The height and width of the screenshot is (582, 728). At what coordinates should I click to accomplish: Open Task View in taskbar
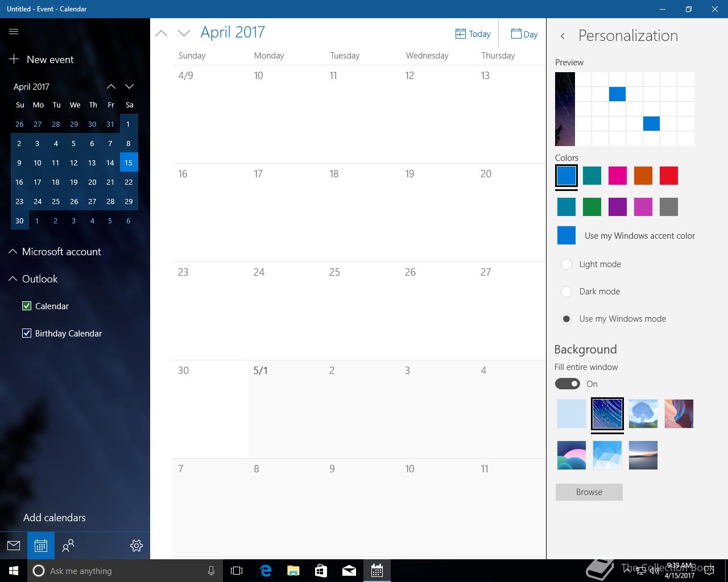(x=237, y=571)
